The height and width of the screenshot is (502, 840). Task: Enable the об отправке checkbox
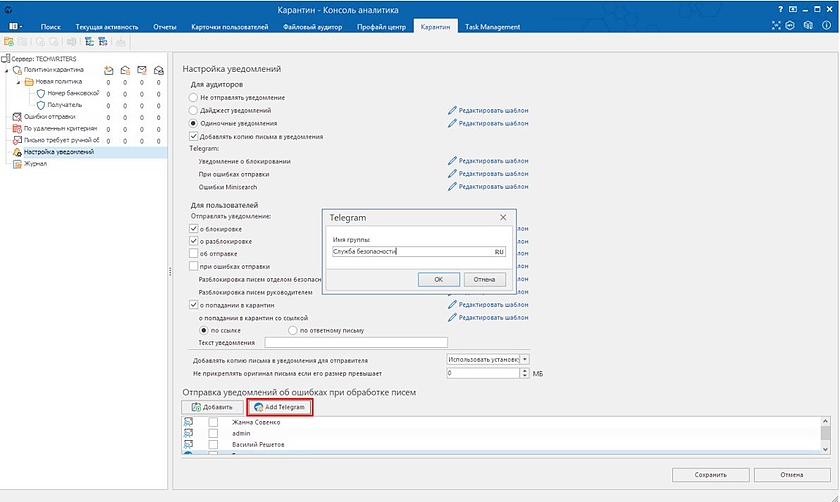[x=194, y=254]
